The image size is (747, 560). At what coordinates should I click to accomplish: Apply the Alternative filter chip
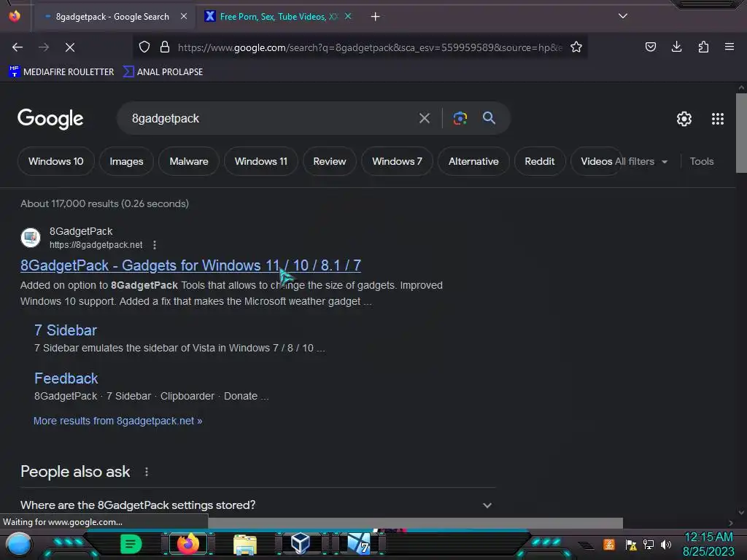click(473, 161)
